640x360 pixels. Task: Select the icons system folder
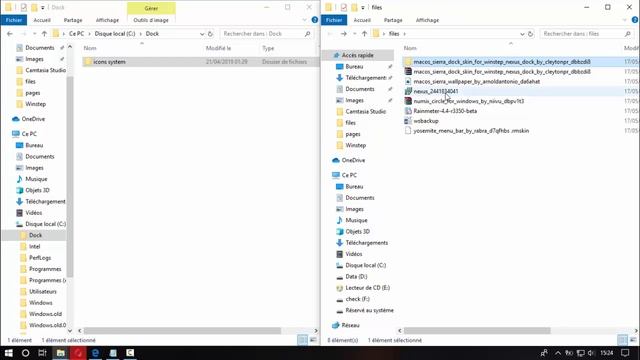pos(200,62)
